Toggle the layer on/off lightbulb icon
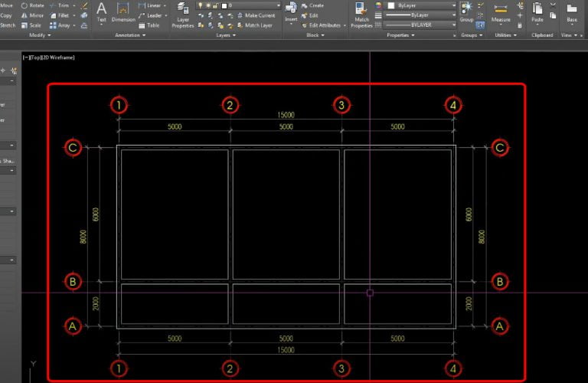588x383 pixels. click(x=201, y=5)
